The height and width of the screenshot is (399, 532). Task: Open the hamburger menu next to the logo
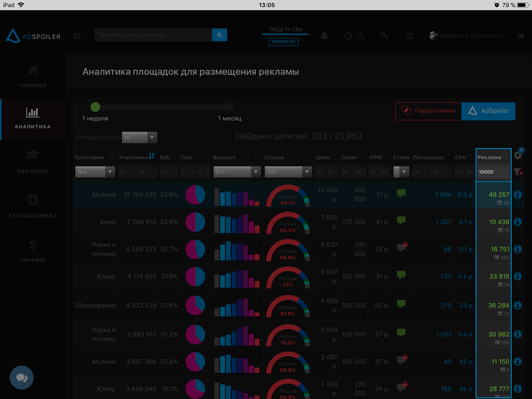[x=77, y=36]
